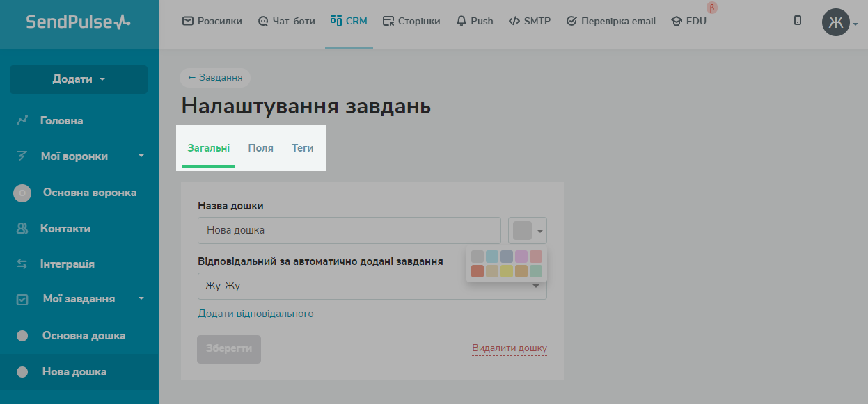
Task: Click the SMTP menu label
Action: coord(537,21)
